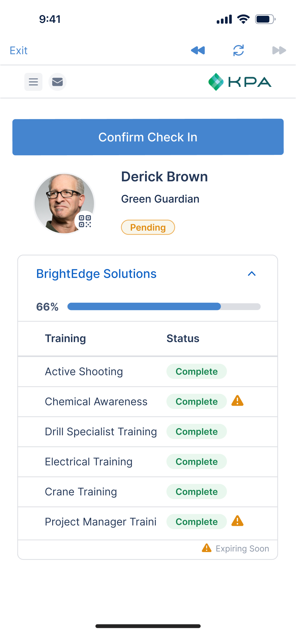Click the Status column header
This screenshot has height=644, width=296.
[x=183, y=338]
